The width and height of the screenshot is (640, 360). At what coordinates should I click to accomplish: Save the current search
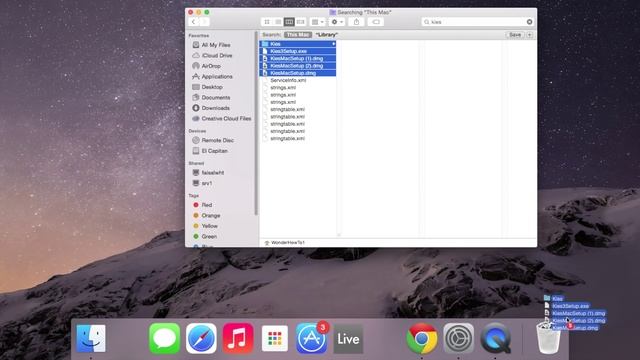[x=515, y=35]
